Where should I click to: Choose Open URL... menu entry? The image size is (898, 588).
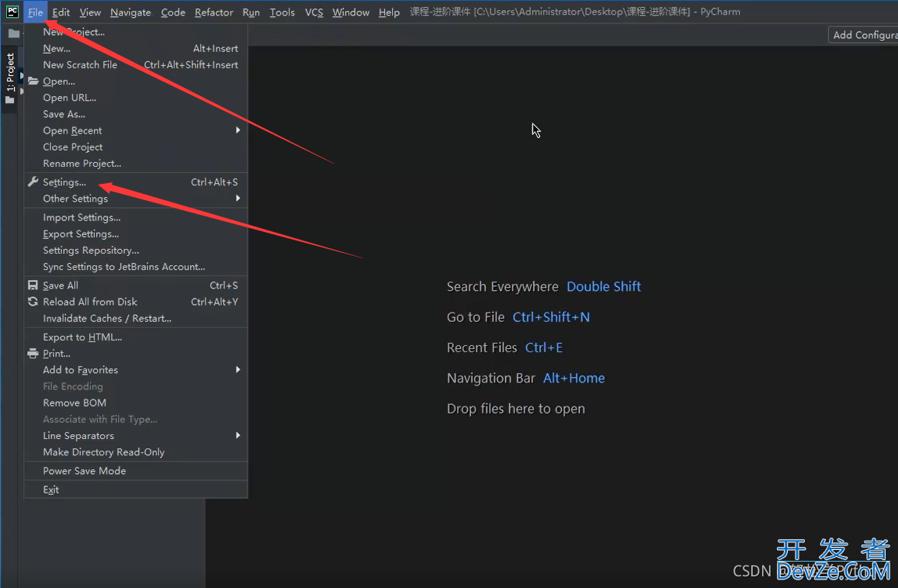[136, 98]
